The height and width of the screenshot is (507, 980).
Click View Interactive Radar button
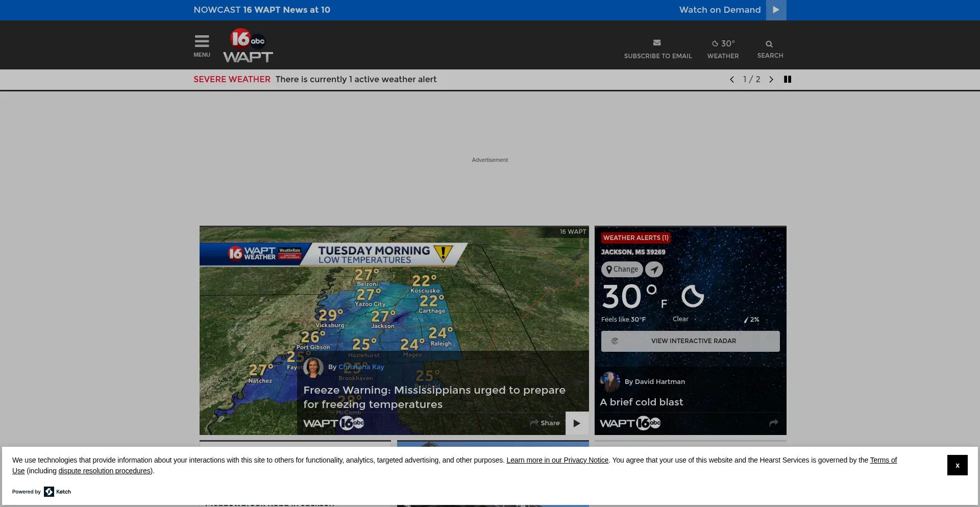(690, 341)
